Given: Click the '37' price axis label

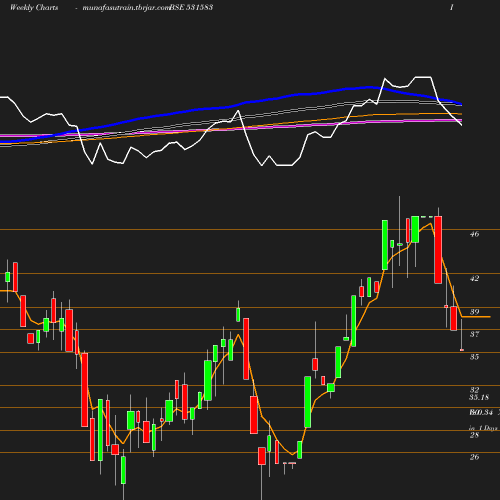Looking at the screenshot, I should pyautogui.click(x=474, y=334).
